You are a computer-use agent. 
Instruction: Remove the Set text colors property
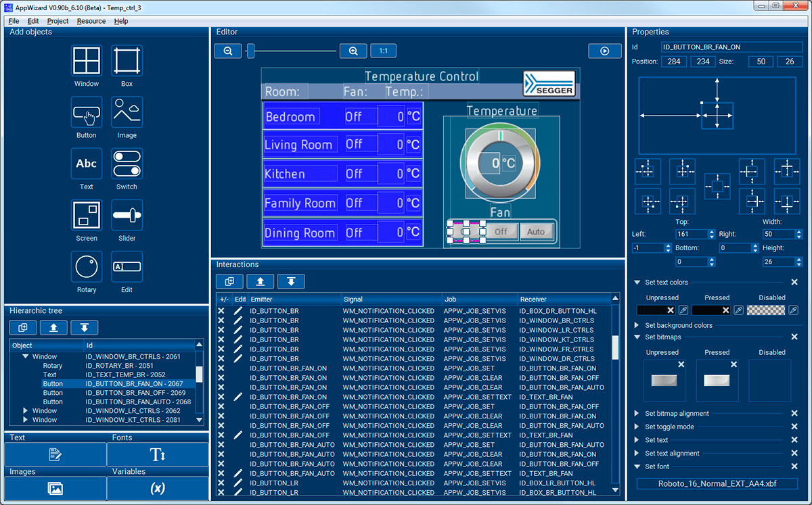(x=794, y=283)
